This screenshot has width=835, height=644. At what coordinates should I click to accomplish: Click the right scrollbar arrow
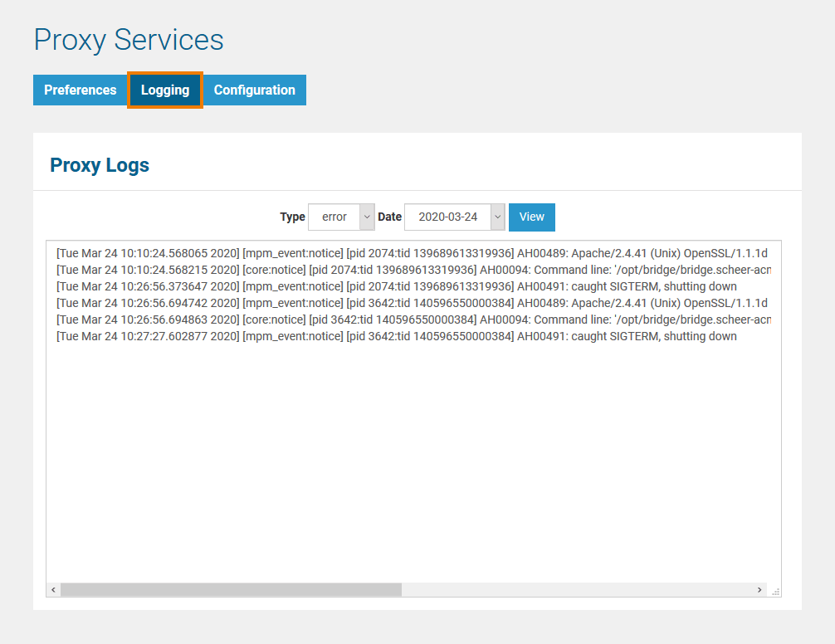pos(759,589)
